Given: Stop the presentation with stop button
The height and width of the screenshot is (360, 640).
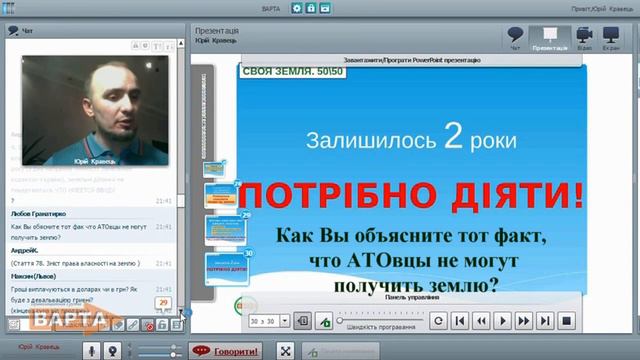Looking at the screenshot, I should [567, 321].
